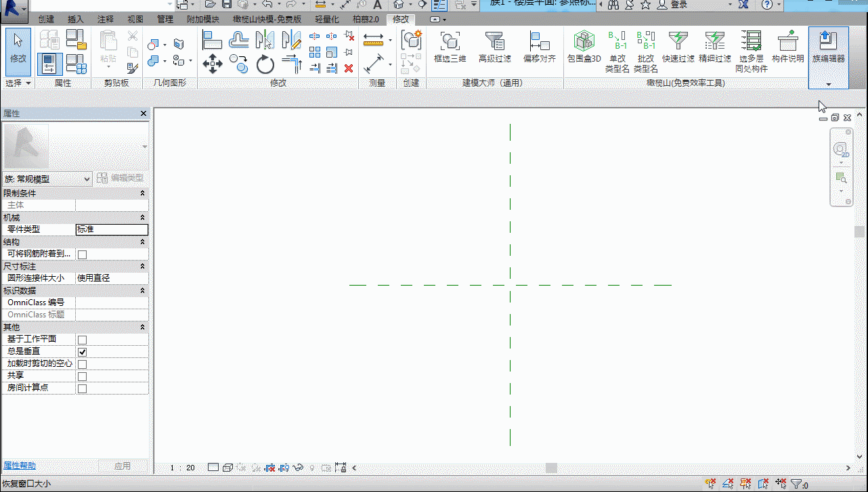Collapse the 尺寸标注 section
Image resolution: width=868 pixels, height=492 pixels.
142,267
